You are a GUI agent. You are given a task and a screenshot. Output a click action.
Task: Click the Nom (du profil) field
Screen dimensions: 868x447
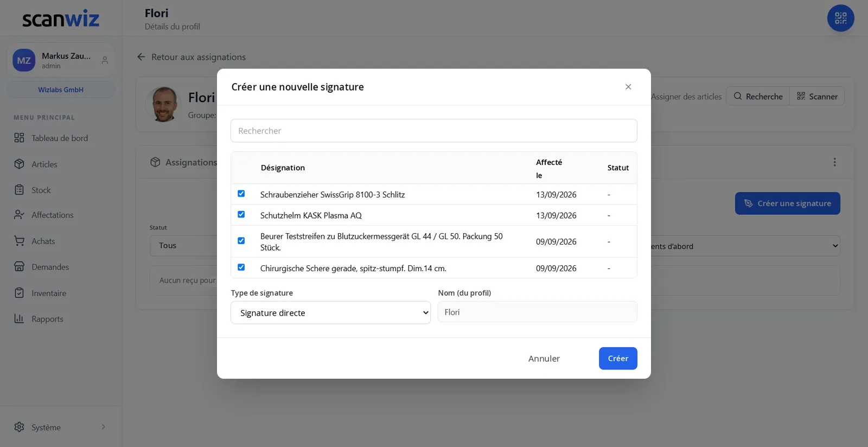pyautogui.click(x=538, y=312)
